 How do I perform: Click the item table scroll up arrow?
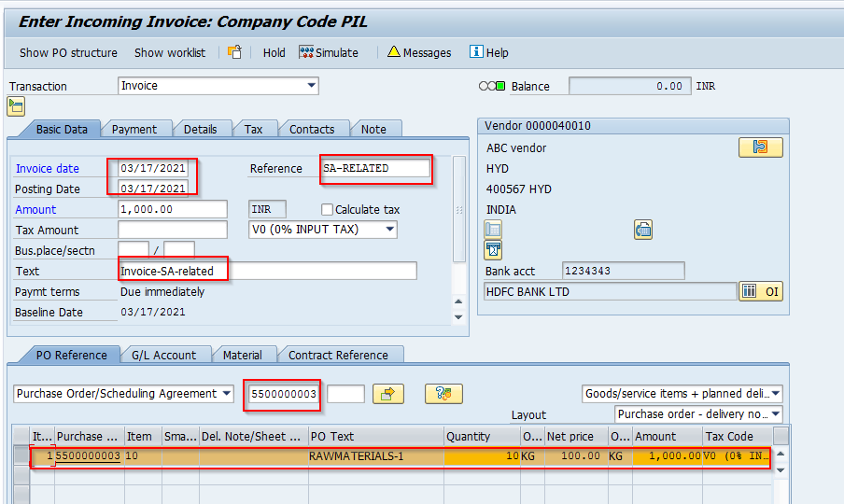[x=781, y=454]
